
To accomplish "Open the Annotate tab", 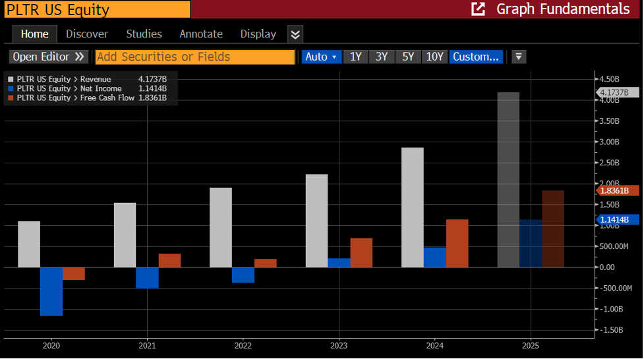I will coord(201,34).
